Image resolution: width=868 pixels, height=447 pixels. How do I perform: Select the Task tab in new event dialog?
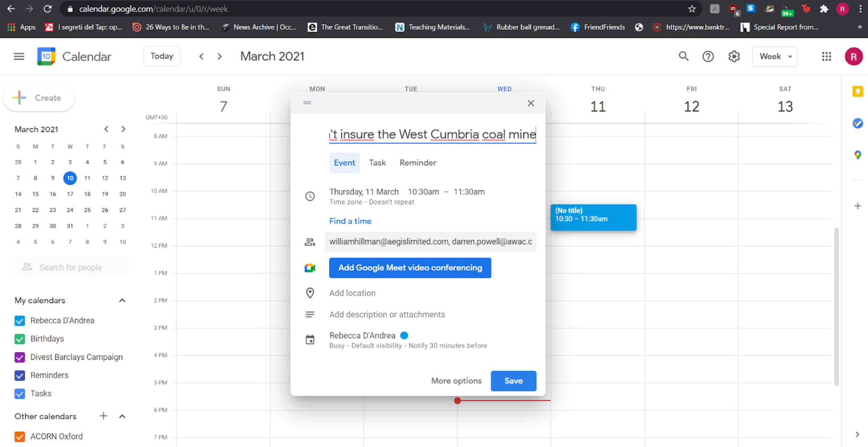pyautogui.click(x=377, y=163)
